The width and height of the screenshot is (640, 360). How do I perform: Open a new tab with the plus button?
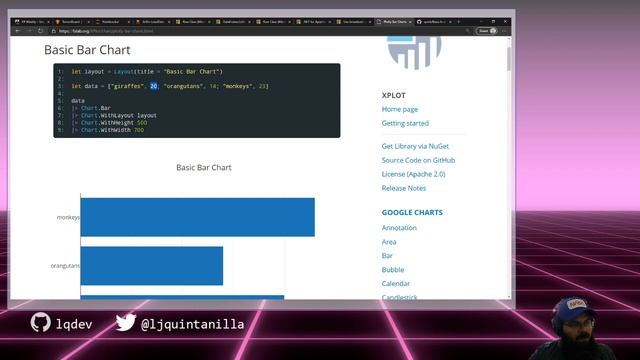click(x=458, y=22)
